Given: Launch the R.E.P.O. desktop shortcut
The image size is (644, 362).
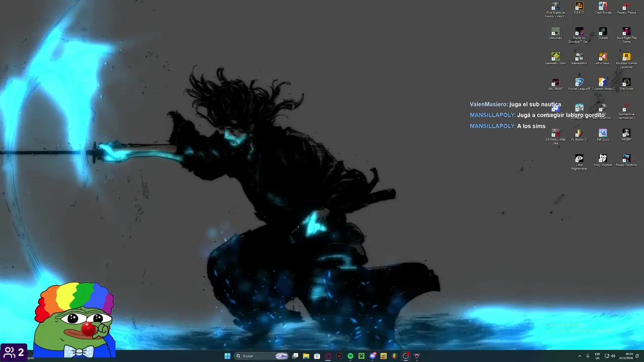Looking at the screenshot, I should pos(579,8).
